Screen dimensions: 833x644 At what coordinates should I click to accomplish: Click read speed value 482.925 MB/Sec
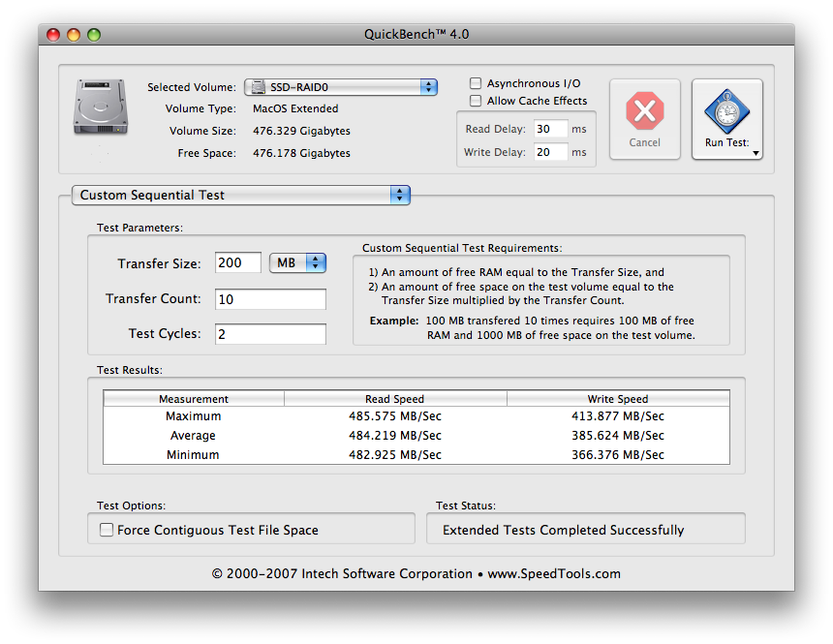(395, 455)
